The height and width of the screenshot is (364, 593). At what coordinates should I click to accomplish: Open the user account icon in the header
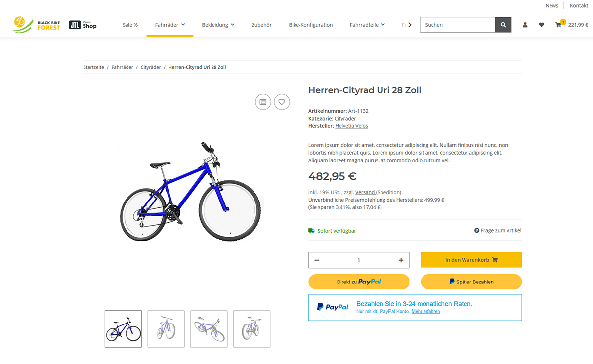tap(525, 24)
